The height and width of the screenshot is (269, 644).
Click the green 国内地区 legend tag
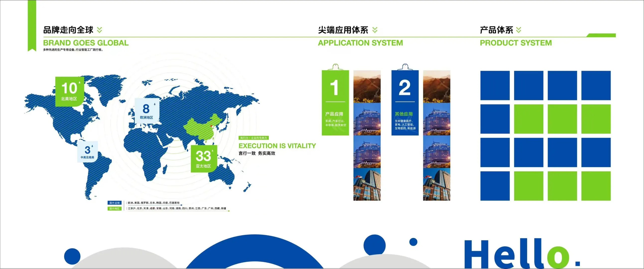coord(115,208)
